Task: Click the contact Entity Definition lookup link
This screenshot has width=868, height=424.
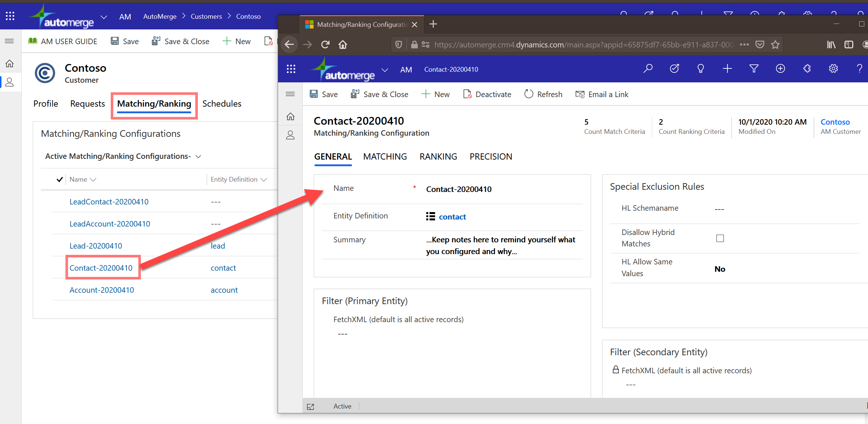Action: [x=452, y=217]
